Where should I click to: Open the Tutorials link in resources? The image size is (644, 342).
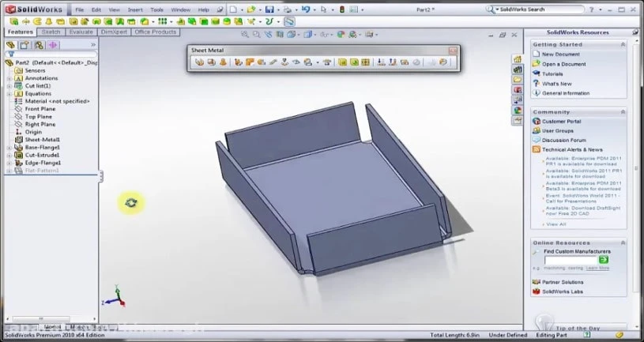[552, 73]
